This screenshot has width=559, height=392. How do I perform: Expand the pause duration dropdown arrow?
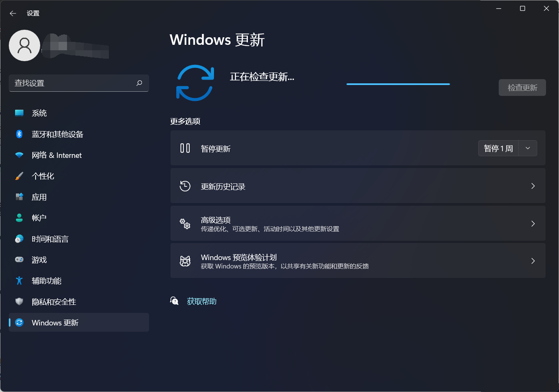pyautogui.click(x=528, y=149)
